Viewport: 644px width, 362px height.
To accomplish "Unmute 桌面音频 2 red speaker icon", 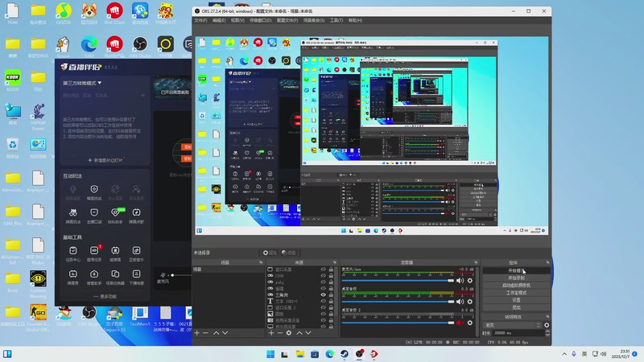I will pyautogui.click(x=460, y=323).
